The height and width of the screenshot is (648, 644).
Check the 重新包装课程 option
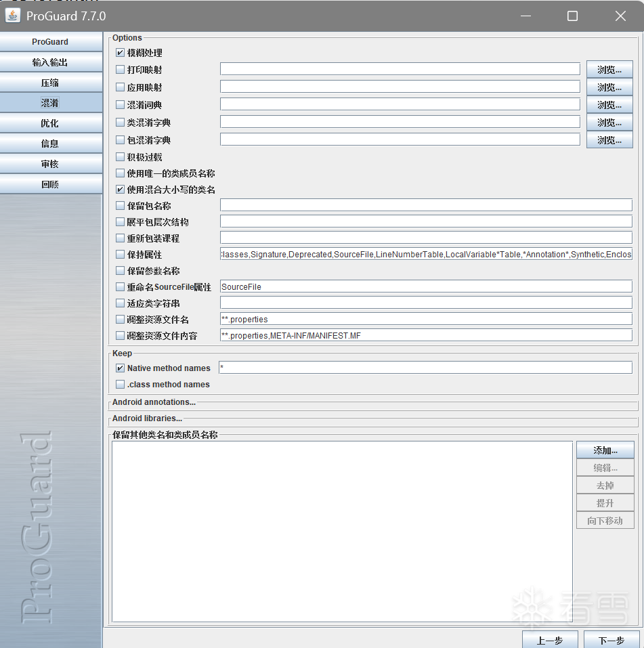coord(121,238)
